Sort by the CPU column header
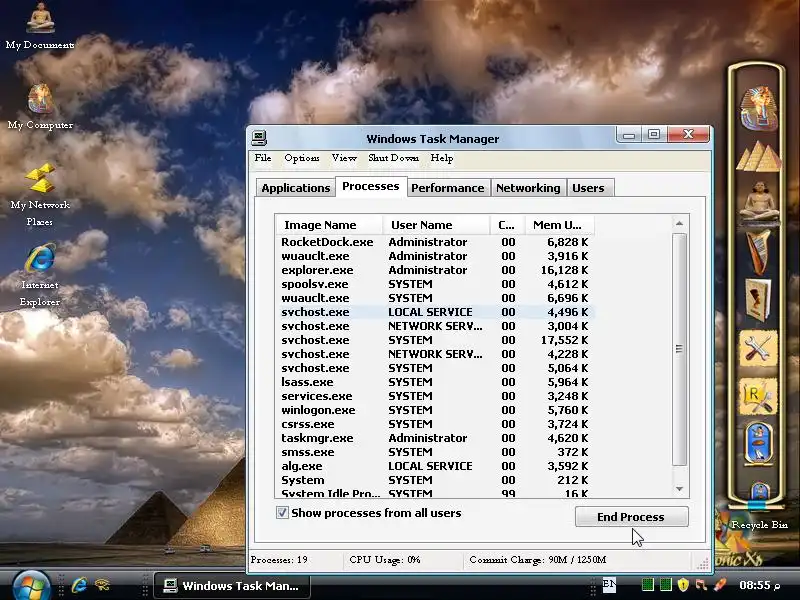Viewport: 800px width, 600px height. (508, 225)
